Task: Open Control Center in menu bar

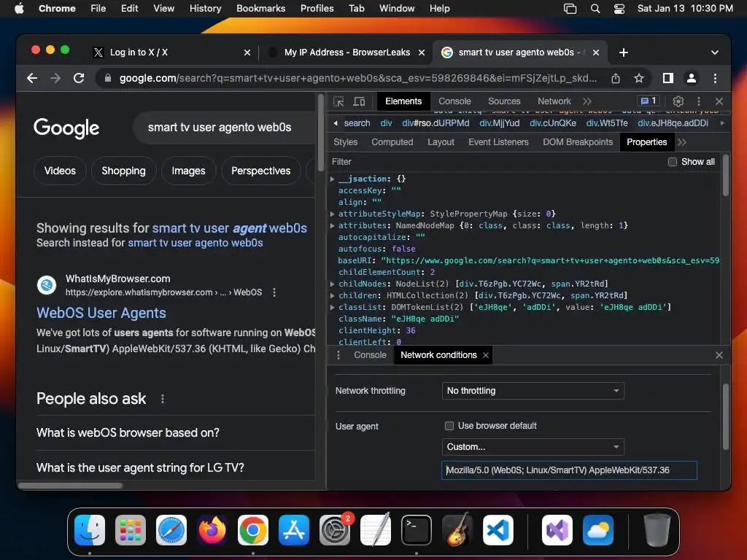Action: (619, 9)
